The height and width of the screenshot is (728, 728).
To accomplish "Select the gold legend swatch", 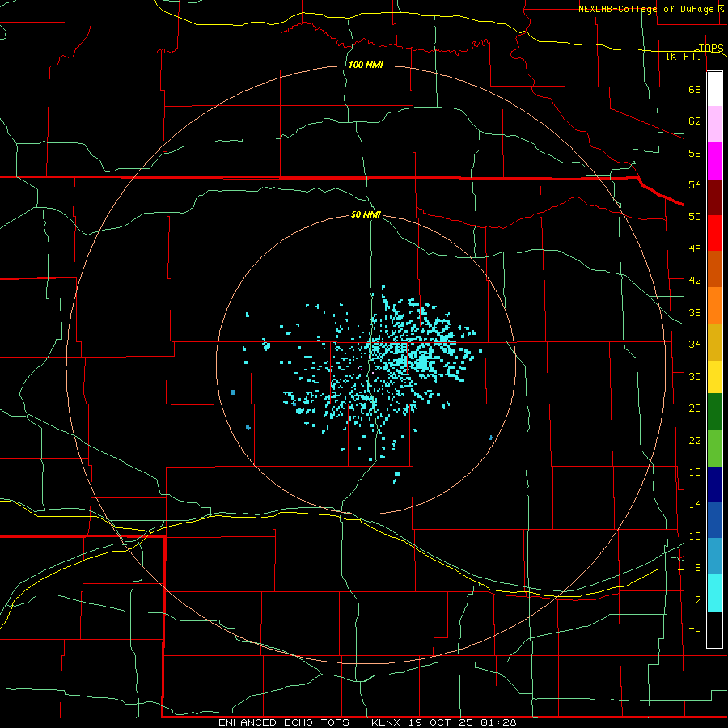I will [714, 342].
